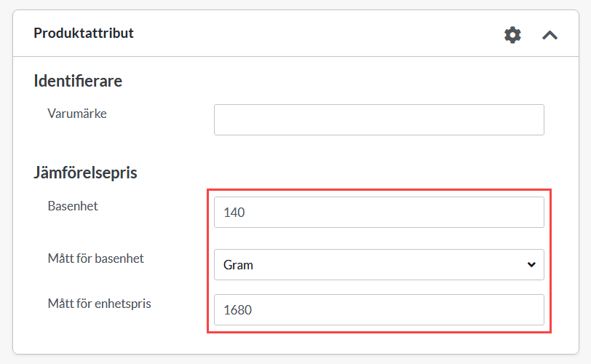Open the Mått för basenhet dropdown
591x364 pixels.
378,264
